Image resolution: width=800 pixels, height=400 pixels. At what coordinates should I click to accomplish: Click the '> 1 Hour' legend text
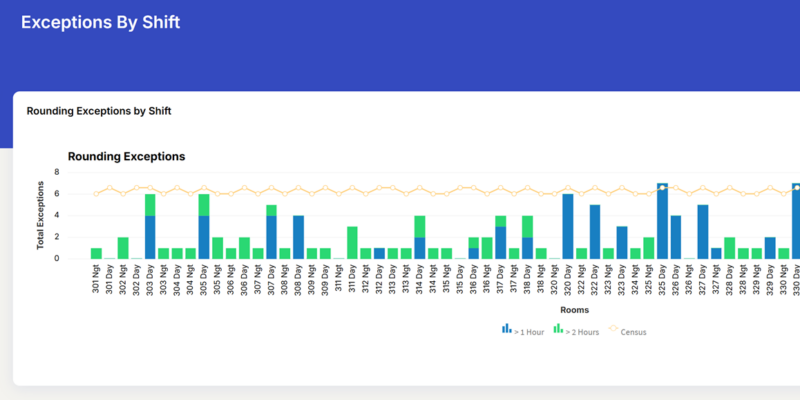[529, 332]
